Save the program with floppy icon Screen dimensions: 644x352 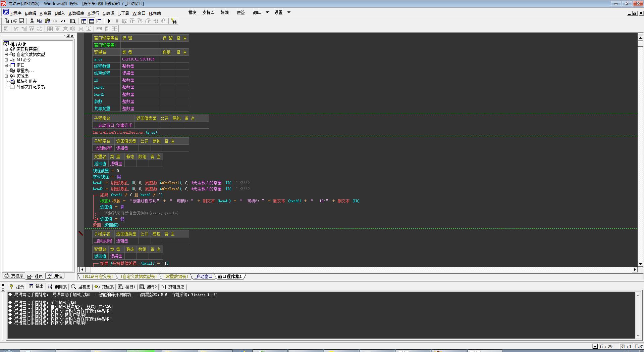pyautogui.click(x=21, y=21)
